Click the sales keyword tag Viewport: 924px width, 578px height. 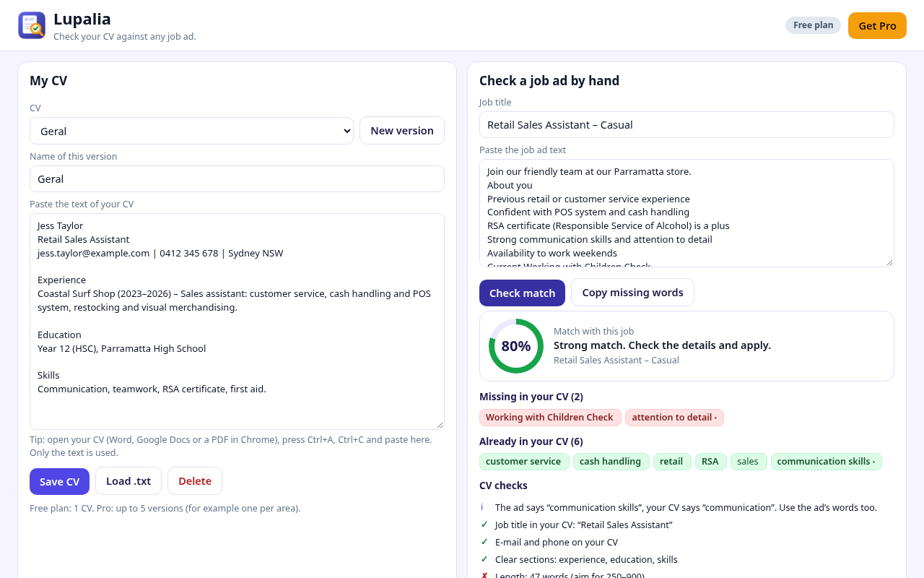749,462
